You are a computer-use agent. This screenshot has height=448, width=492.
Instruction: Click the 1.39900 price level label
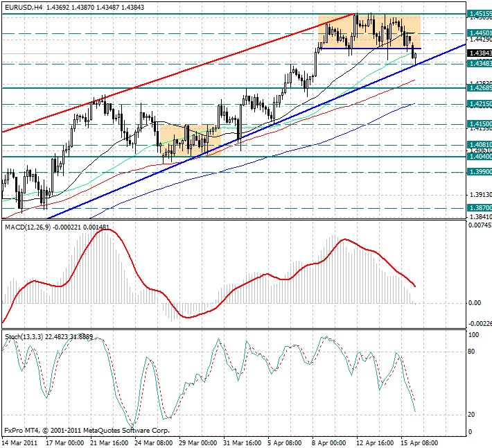click(x=479, y=172)
